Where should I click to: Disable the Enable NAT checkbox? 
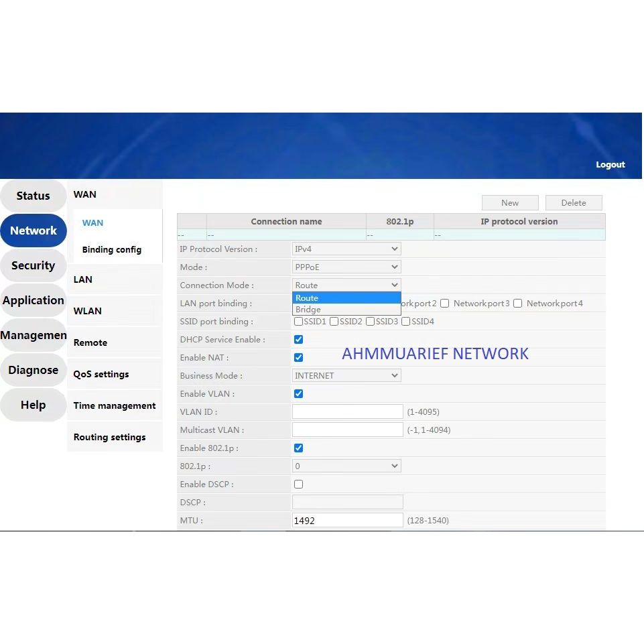pyautogui.click(x=298, y=358)
